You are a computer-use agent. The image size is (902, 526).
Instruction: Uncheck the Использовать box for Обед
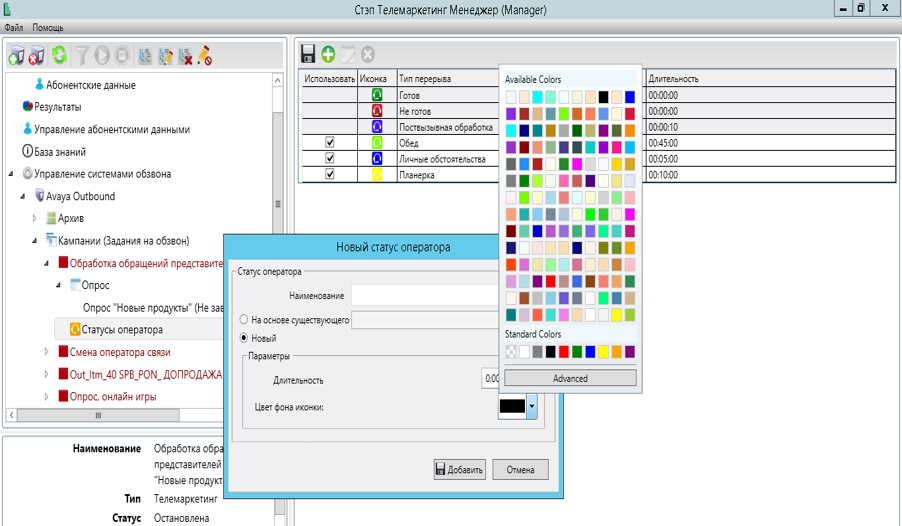click(330, 142)
